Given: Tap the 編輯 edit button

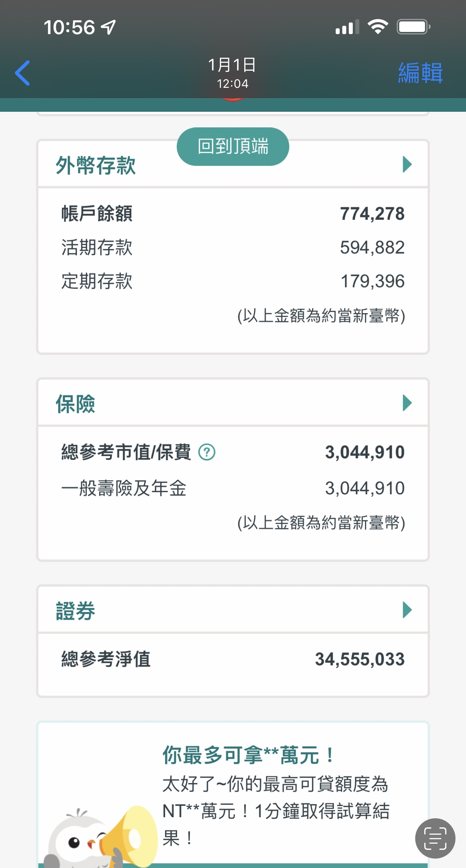Looking at the screenshot, I should [x=420, y=73].
